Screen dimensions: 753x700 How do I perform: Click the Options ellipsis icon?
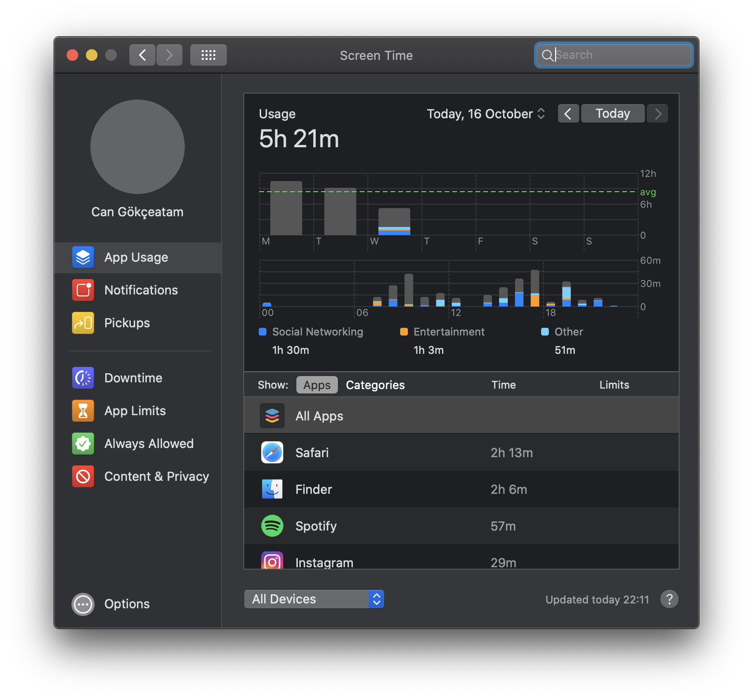(83, 604)
